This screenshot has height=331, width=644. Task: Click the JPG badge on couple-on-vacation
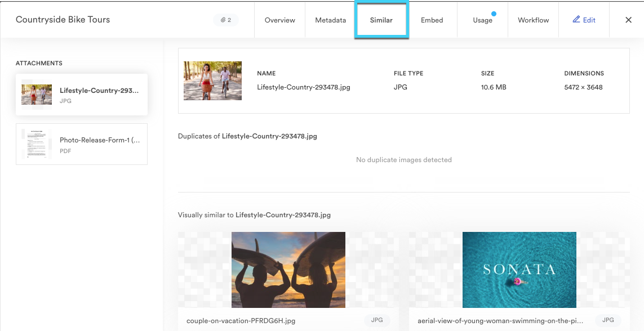coord(377,320)
